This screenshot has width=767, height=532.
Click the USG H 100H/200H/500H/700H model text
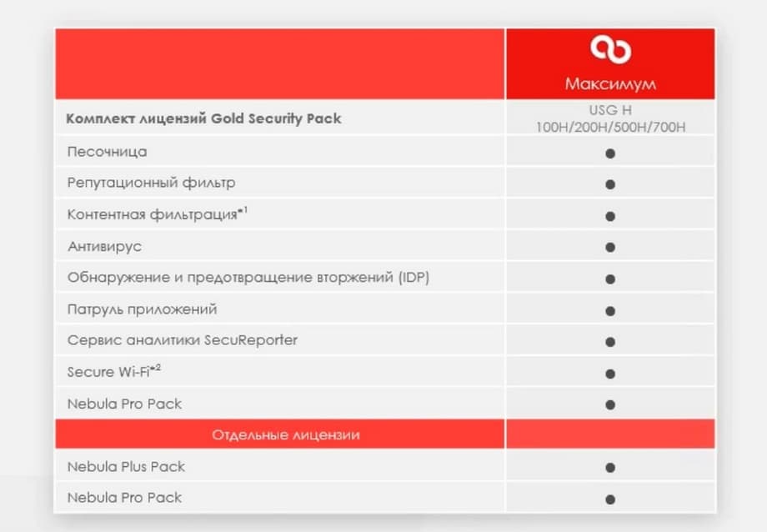[x=610, y=118]
